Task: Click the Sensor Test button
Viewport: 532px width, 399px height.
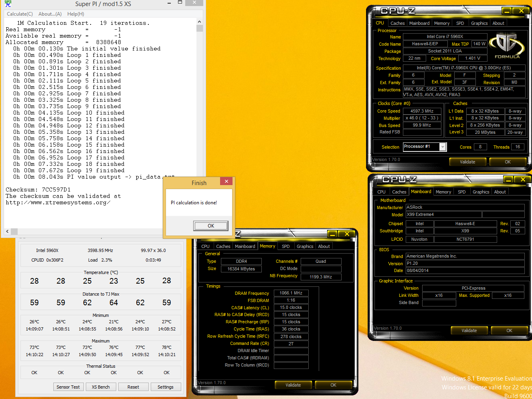Action: tap(68, 387)
